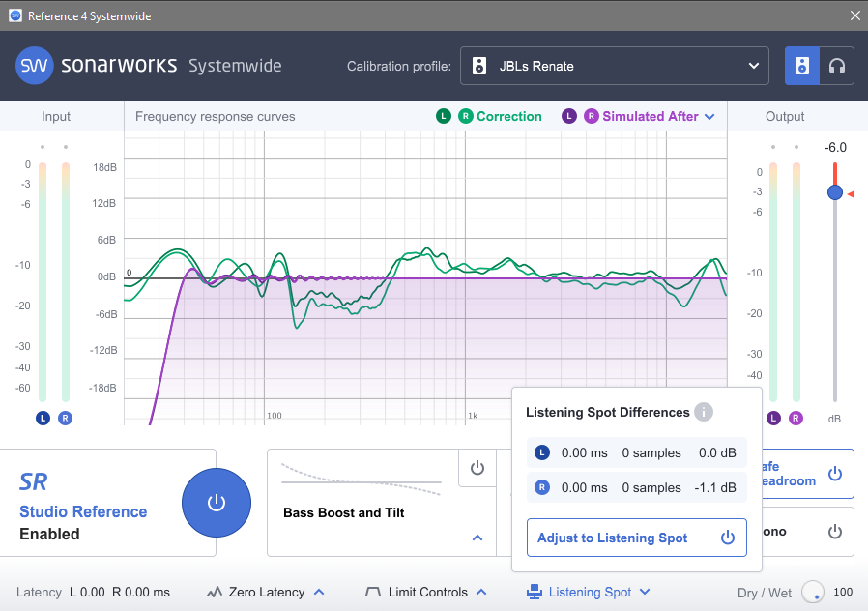
Task: Toggle Bass Boost and Tilt power
Action: (x=477, y=468)
